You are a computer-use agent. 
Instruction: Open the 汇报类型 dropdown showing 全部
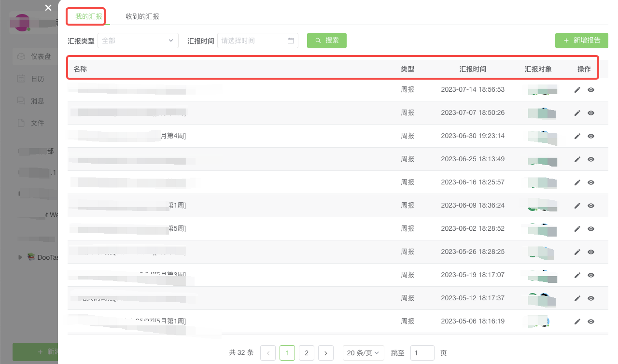138,41
